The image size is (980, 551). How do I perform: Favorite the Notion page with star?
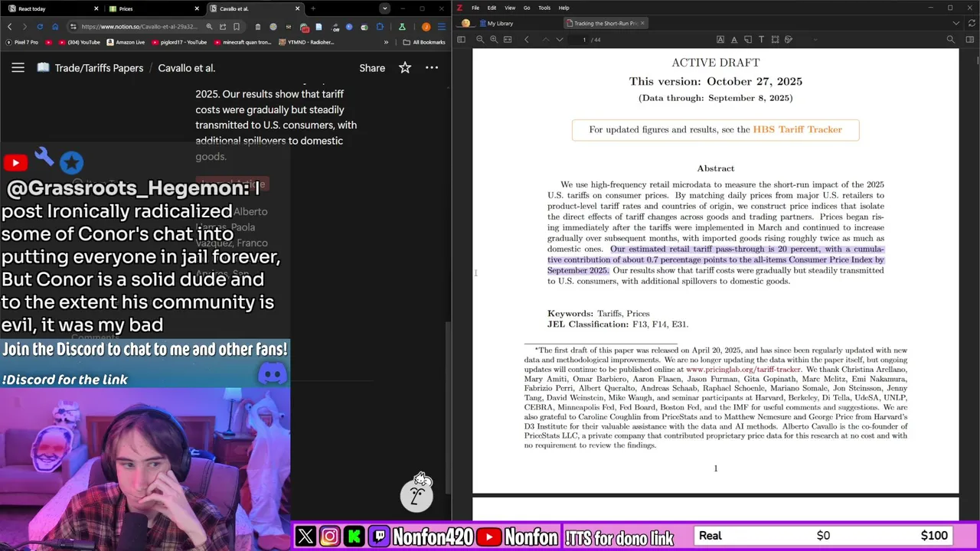(405, 67)
